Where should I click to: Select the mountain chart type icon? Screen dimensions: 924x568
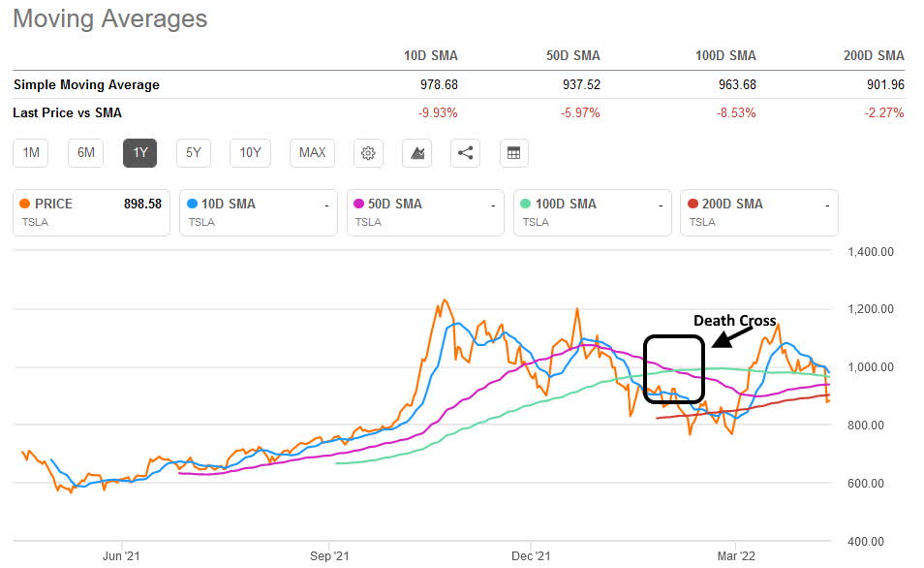[416, 152]
